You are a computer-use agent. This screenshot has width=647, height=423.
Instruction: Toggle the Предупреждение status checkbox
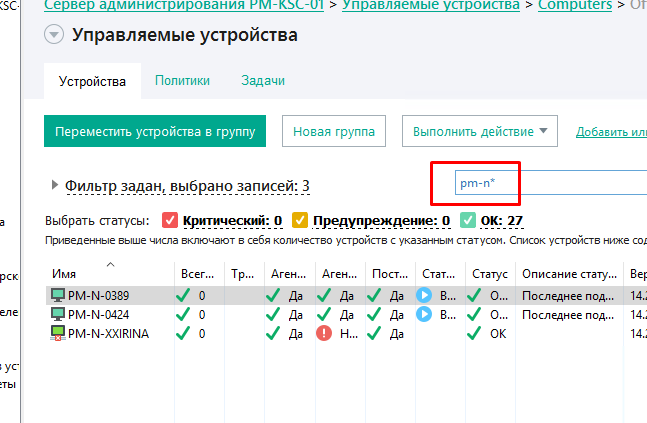(299, 221)
